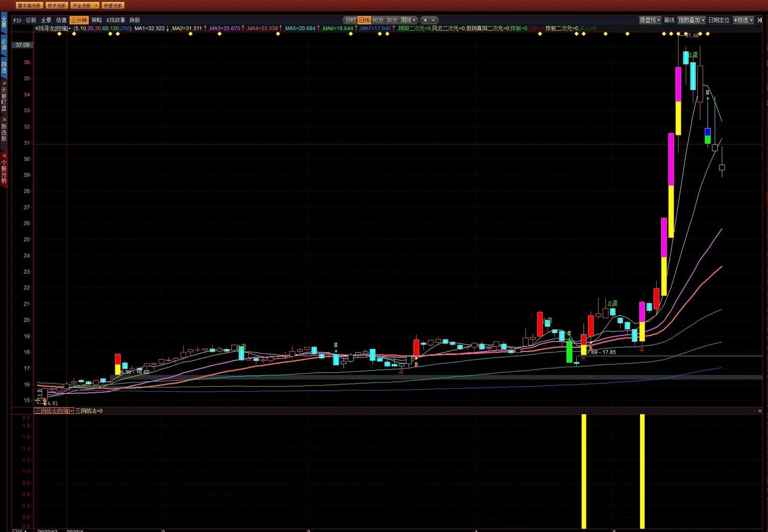This screenshot has height=532, width=768.
Task: Open the 新选股 side tab
Action: [4, 133]
